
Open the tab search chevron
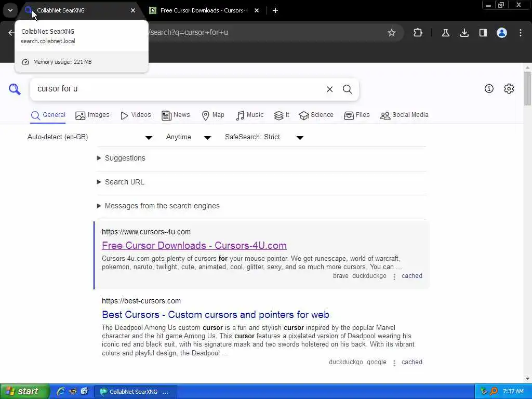tap(10, 10)
